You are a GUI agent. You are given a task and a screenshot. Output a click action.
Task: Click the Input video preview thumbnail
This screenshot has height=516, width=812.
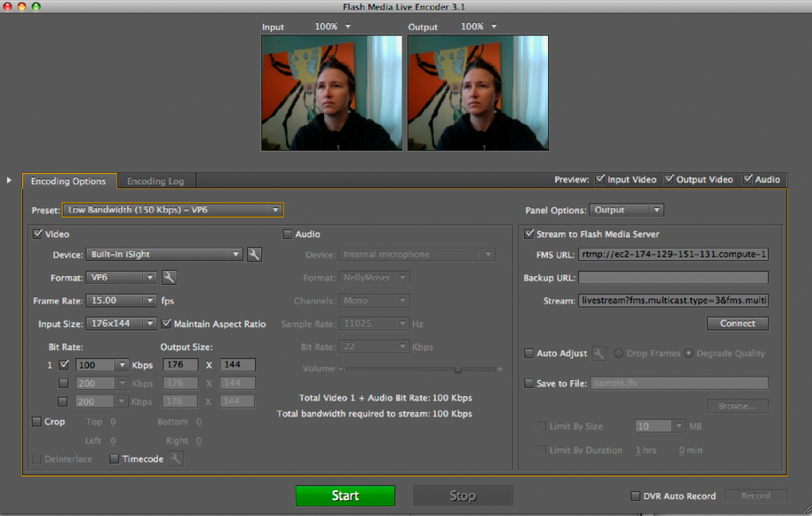332,93
